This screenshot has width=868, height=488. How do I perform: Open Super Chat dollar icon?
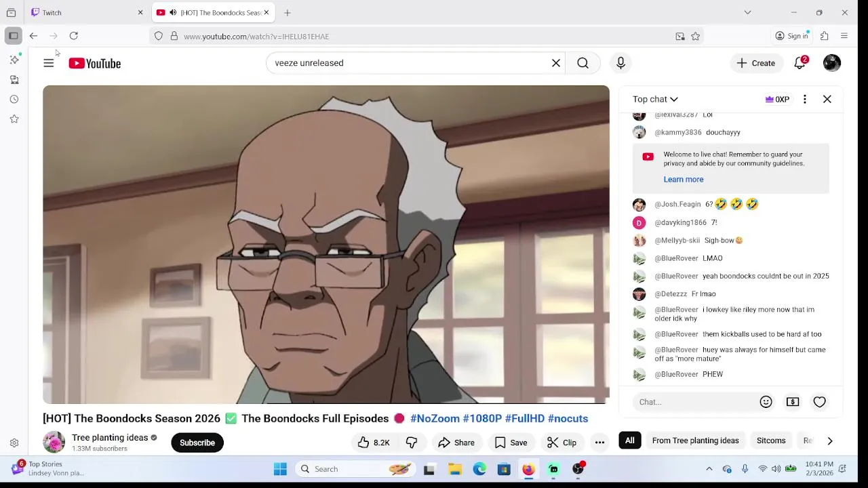(x=793, y=402)
